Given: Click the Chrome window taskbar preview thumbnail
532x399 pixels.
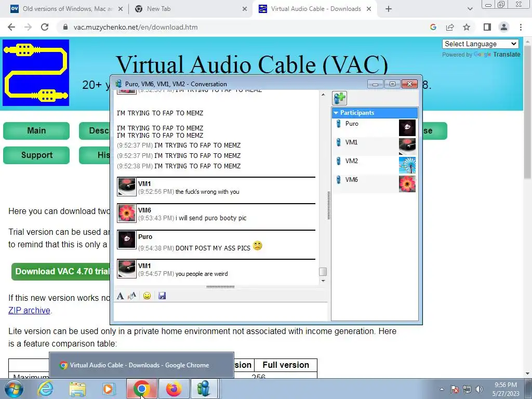Looking at the screenshot, I should click(141, 365).
